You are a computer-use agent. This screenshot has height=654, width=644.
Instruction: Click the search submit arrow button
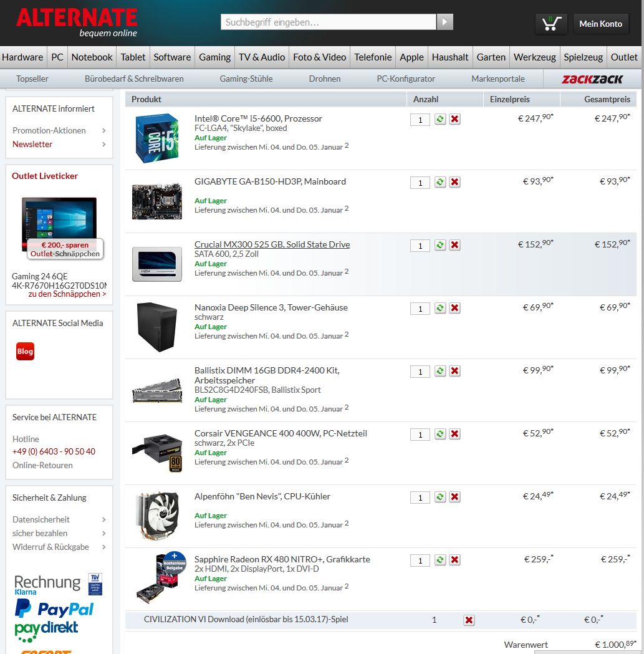coord(445,22)
